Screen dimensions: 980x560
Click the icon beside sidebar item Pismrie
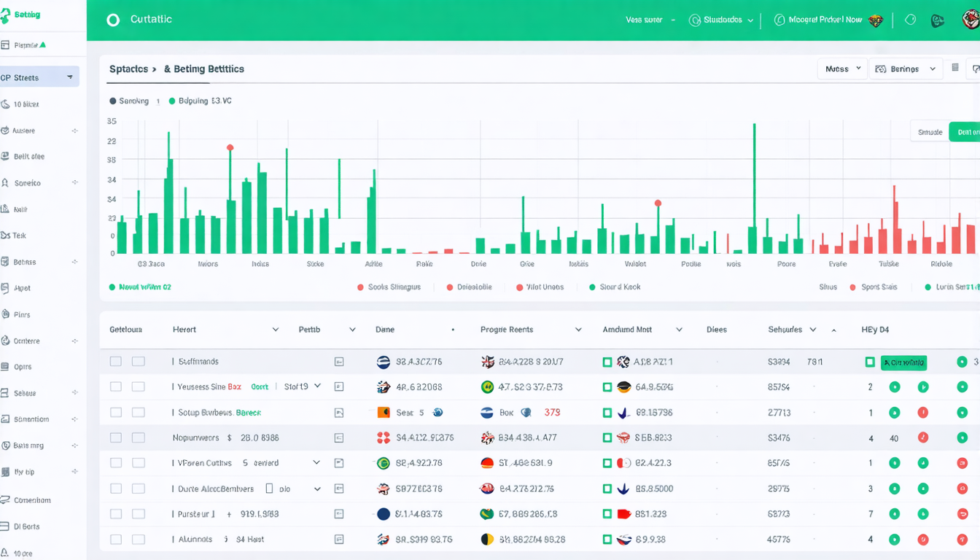coord(5,45)
